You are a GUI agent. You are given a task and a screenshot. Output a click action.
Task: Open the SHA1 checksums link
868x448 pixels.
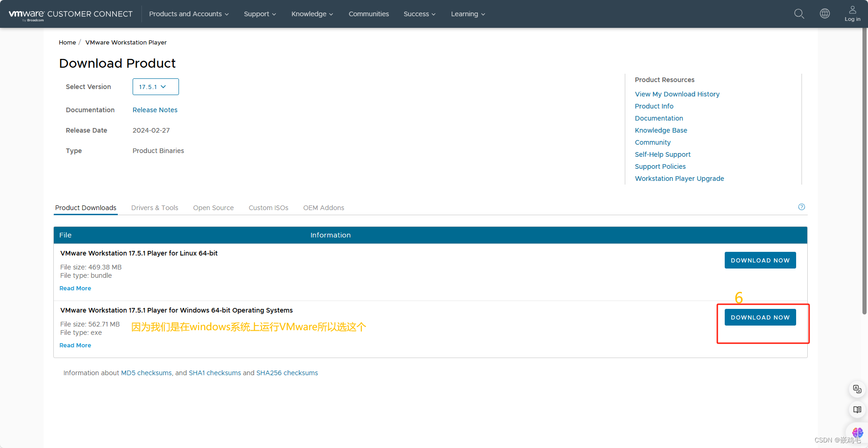coord(215,373)
